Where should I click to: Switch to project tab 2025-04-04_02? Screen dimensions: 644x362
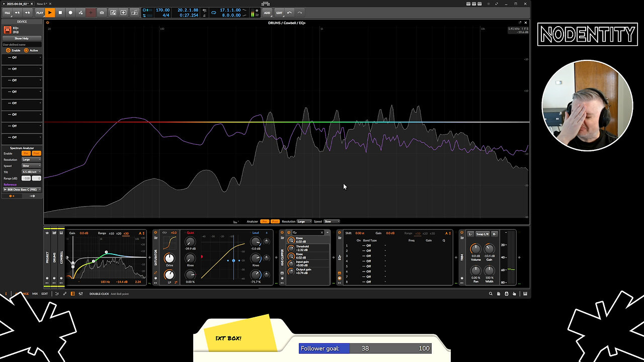(17, 4)
